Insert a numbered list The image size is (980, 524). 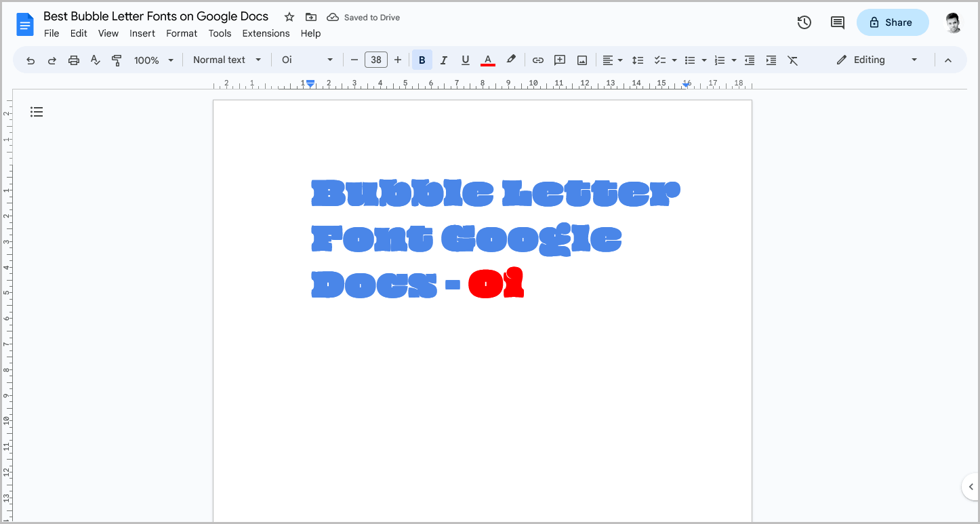[720, 60]
